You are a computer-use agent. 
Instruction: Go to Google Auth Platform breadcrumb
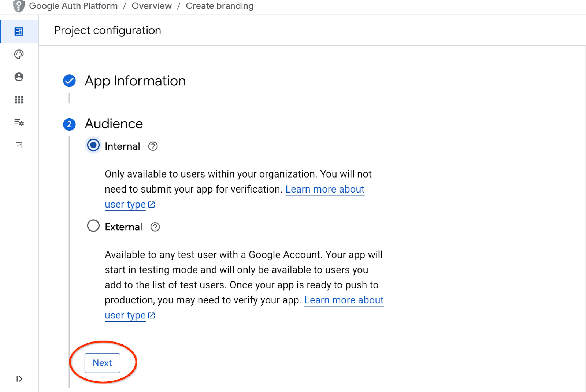pyautogui.click(x=73, y=6)
